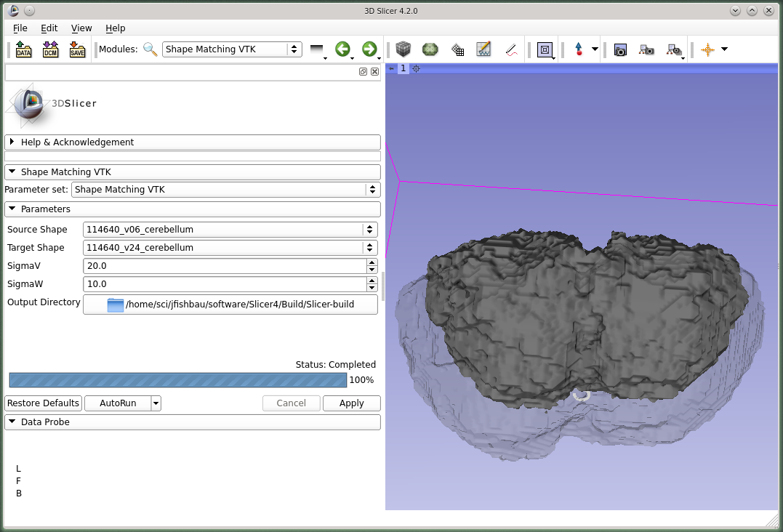The image size is (783, 532).
Task: Open the Source Shape dropdown
Action: [x=230, y=230]
